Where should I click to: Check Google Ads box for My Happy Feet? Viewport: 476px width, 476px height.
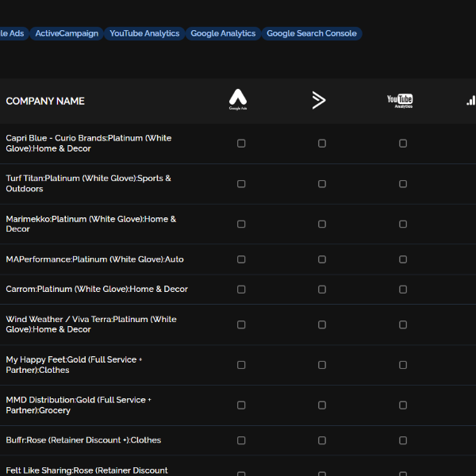241,365
